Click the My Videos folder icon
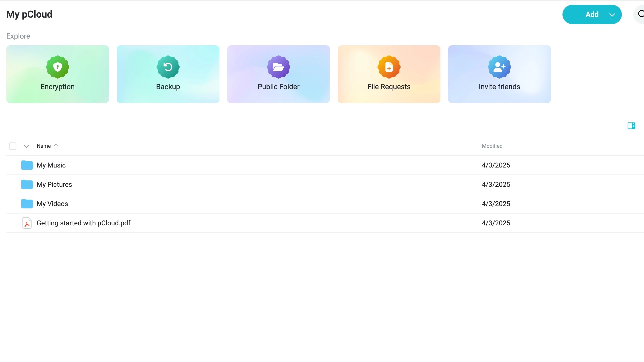Image resolution: width=644 pixels, height=362 pixels. [27, 204]
